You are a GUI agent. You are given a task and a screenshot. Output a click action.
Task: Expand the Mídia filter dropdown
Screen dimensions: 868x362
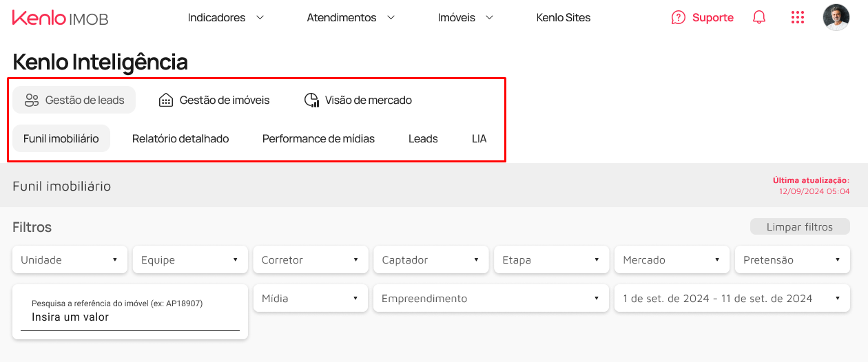(x=311, y=299)
